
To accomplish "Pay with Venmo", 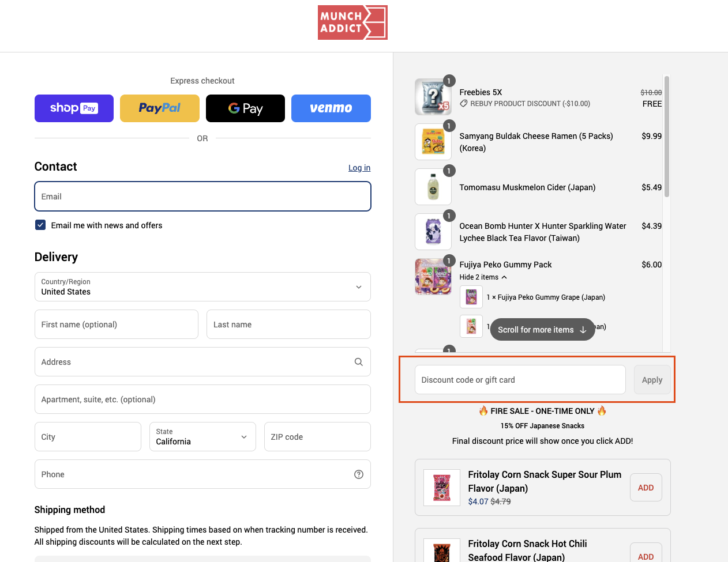I will click(x=331, y=108).
